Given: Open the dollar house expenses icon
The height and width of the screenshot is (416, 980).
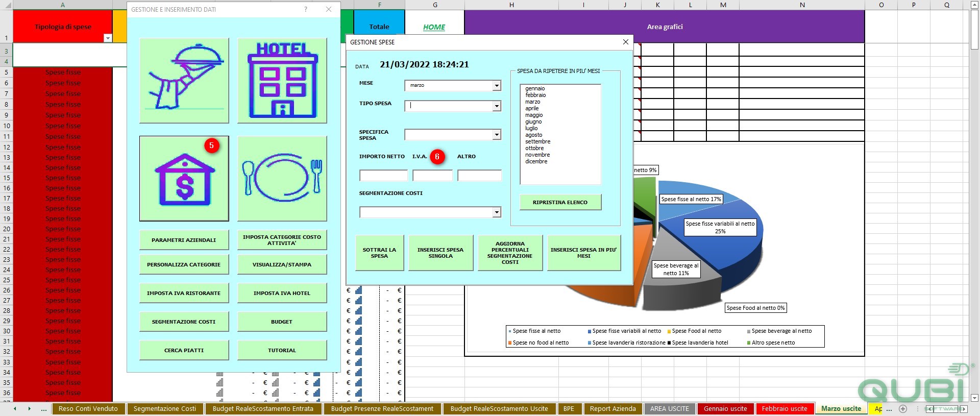Looking at the screenshot, I should [x=184, y=178].
